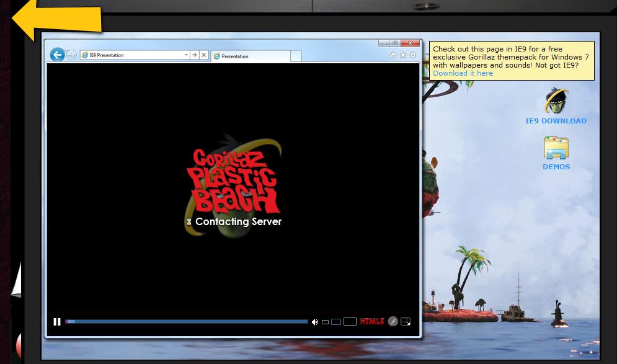Image resolution: width=617 pixels, height=364 pixels.
Task: Expand the address bar dropdown arrow
Action: click(x=186, y=55)
